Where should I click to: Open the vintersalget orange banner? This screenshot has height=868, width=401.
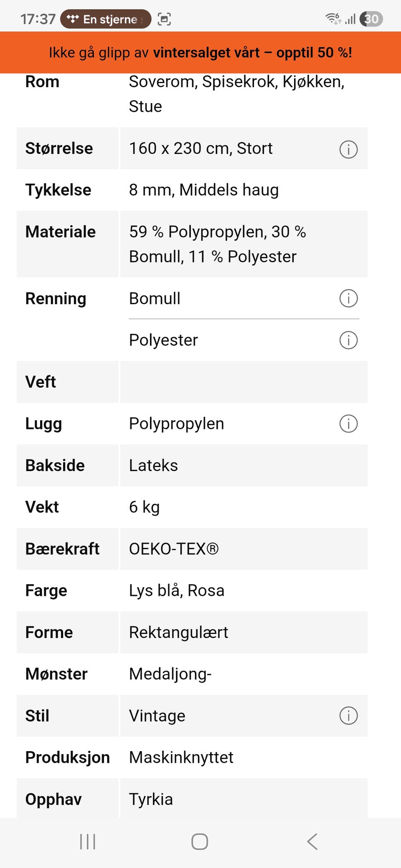200,53
